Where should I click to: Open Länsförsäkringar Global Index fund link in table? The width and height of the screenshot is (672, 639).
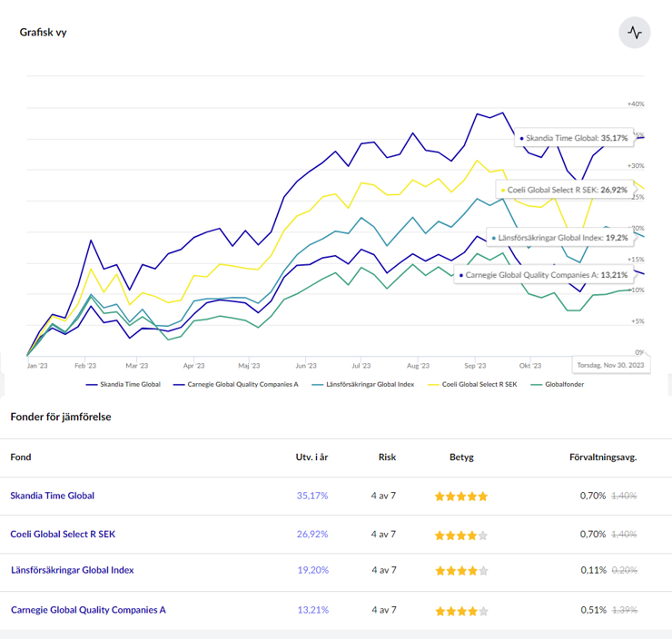73,570
